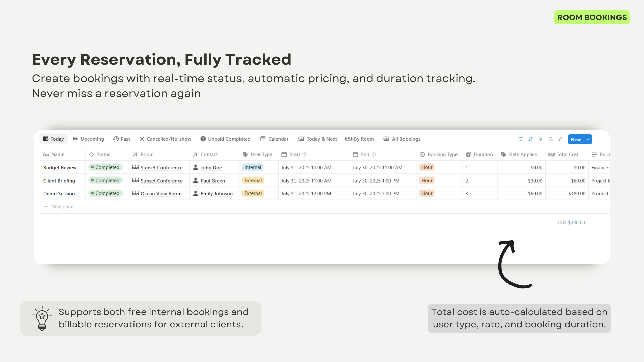
Task: Open the John Doe contact link
Action: pos(211,167)
